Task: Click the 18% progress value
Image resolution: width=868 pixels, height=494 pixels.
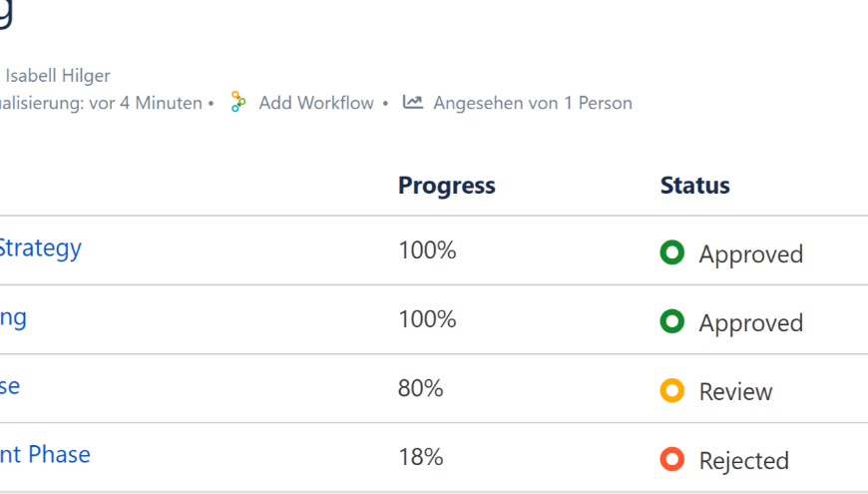Action: click(420, 457)
